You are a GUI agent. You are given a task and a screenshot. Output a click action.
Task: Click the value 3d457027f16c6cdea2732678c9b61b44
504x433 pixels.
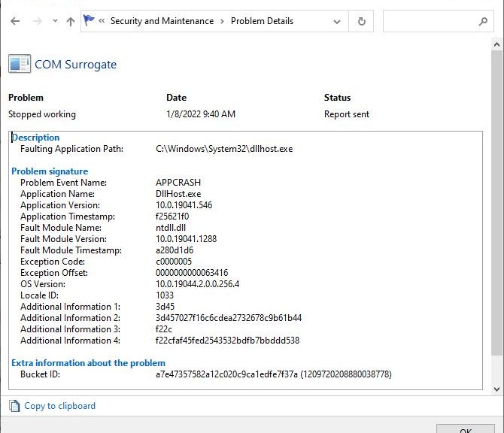pyautogui.click(x=229, y=318)
